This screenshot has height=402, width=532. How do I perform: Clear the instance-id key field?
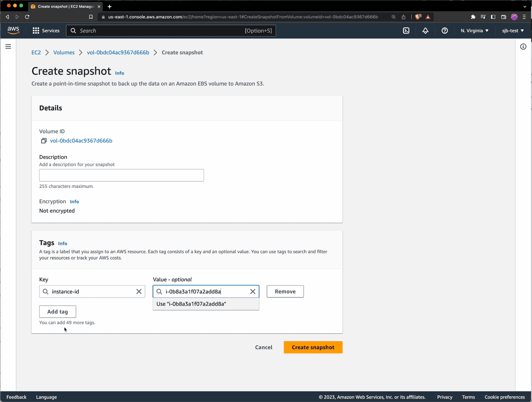139,292
